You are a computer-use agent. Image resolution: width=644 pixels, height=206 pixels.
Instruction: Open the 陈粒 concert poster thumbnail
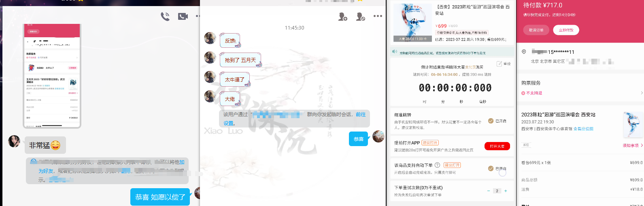point(412,22)
